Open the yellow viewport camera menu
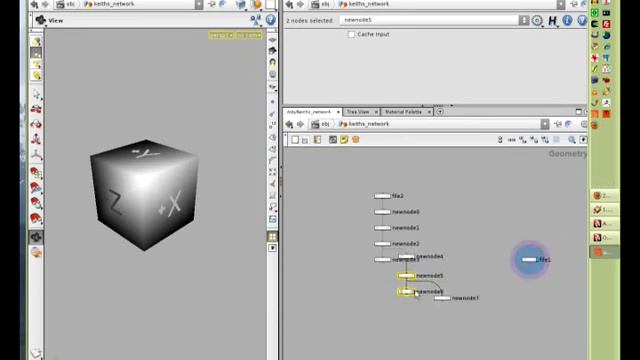Screen dimensions: 640x360 click(248, 36)
